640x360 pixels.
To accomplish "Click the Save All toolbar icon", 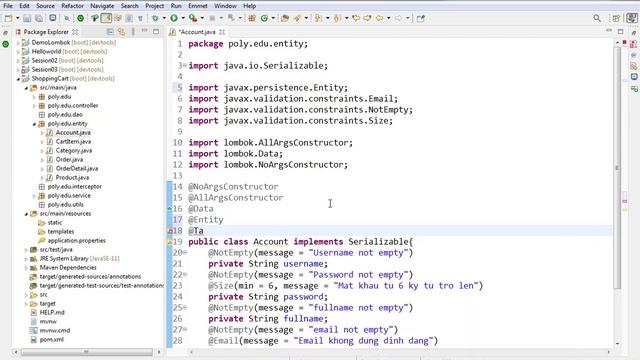I will click(x=39, y=18).
